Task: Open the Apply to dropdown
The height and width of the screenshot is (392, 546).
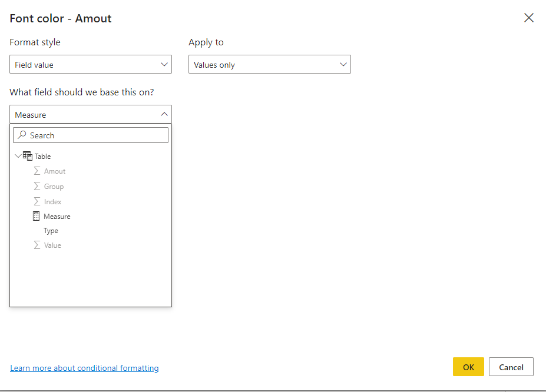Action: 270,64
